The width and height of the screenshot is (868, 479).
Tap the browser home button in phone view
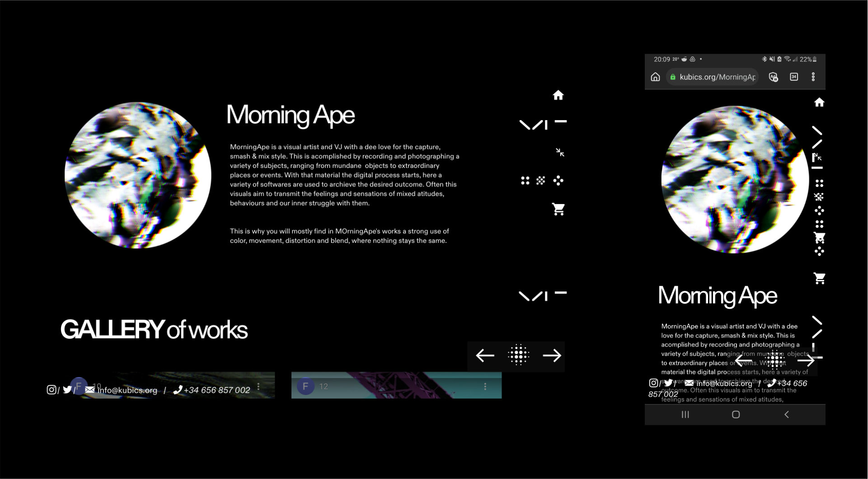tap(655, 77)
